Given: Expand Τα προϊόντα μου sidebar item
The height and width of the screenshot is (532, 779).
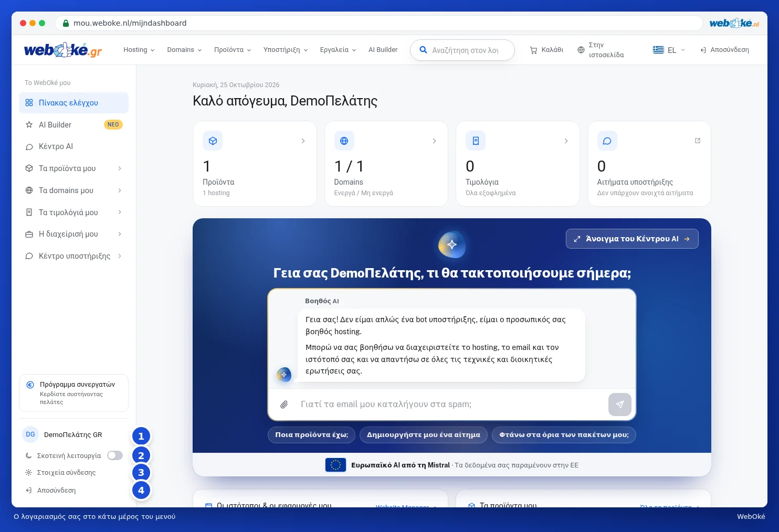Looking at the screenshot, I should 73,168.
